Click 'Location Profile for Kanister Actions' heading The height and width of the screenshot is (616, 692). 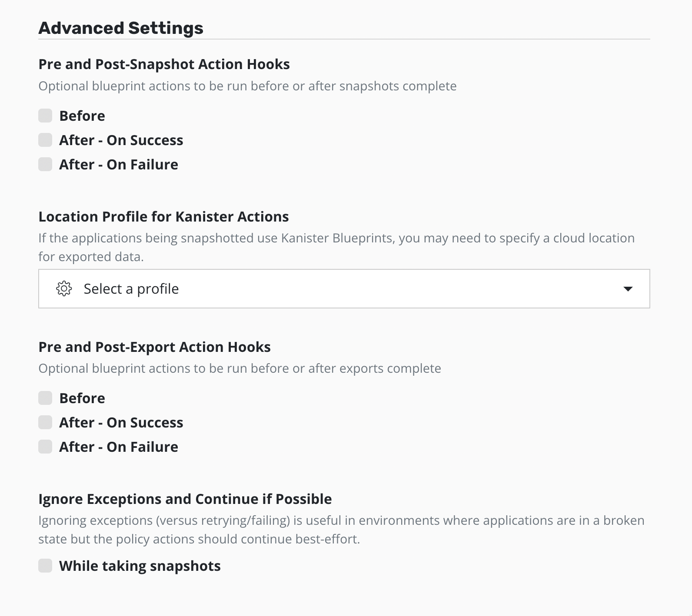click(163, 216)
